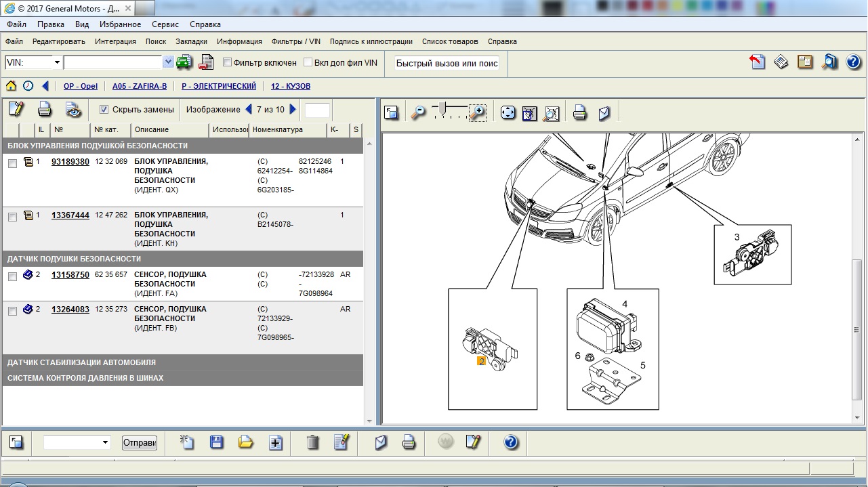Enable the 'Фильтр включен' checkbox

(x=228, y=62)
